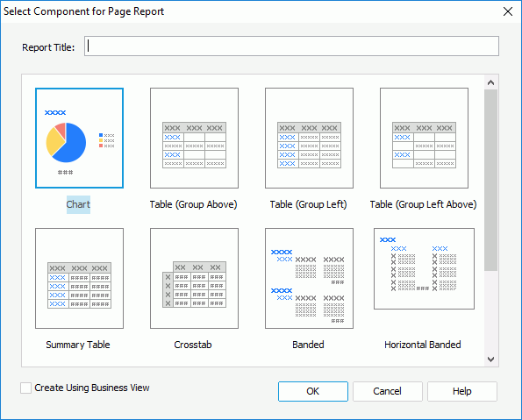Pick the Banded component icon

(309, 278)
